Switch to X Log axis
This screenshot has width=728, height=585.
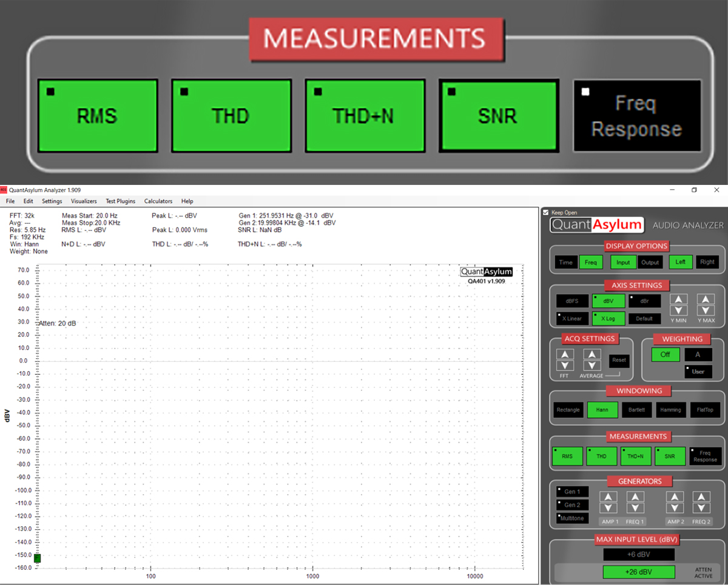click(x=608, y=318)
